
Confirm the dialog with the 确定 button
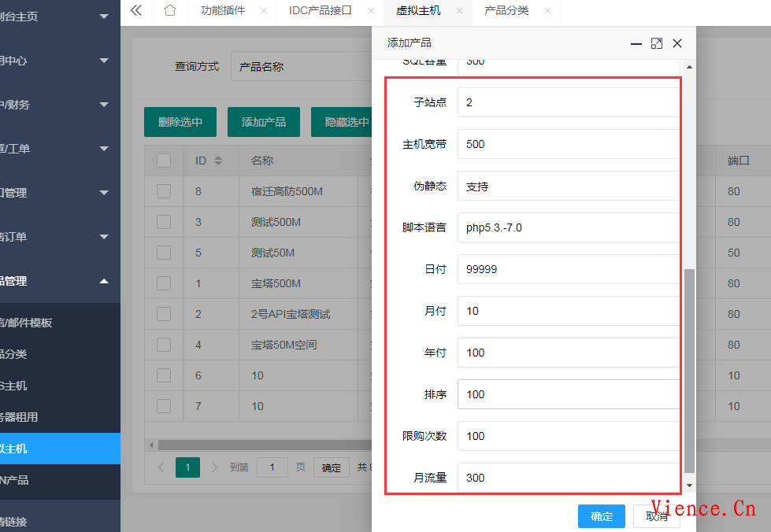[601, 516]
